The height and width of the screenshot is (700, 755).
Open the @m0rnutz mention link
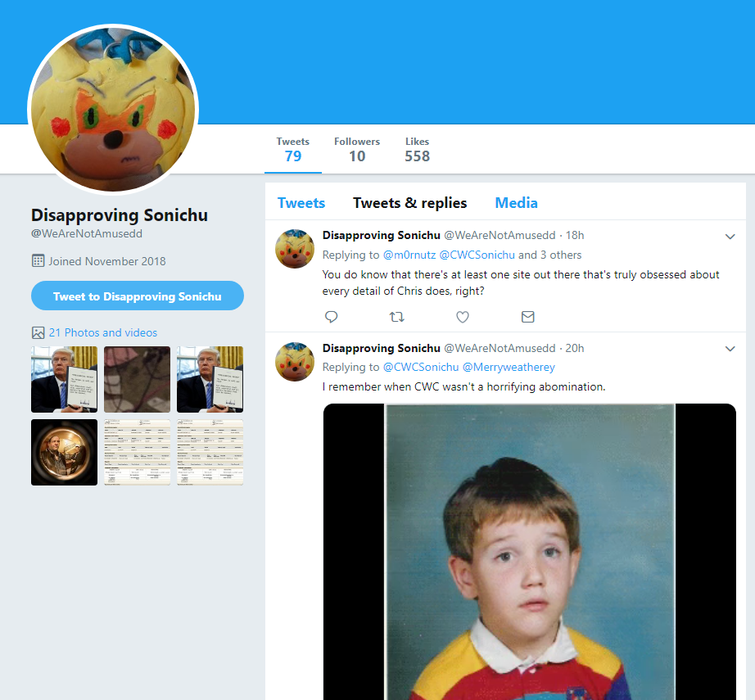coord(409,255)
